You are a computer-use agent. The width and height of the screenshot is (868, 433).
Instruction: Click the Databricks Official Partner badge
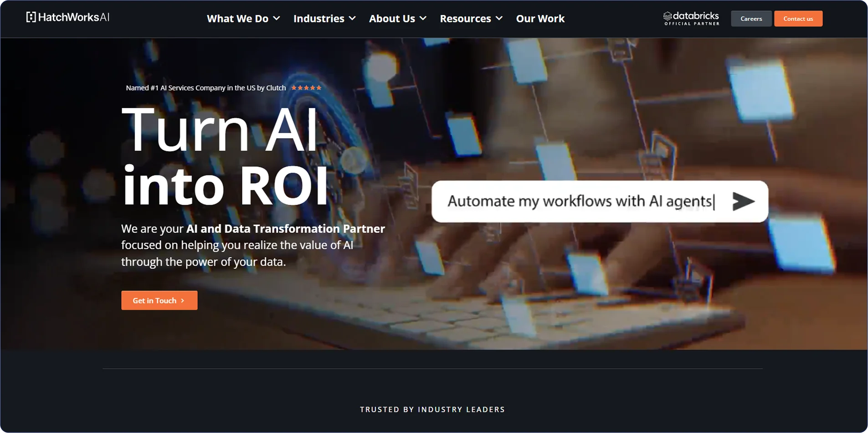coord(691,18)
